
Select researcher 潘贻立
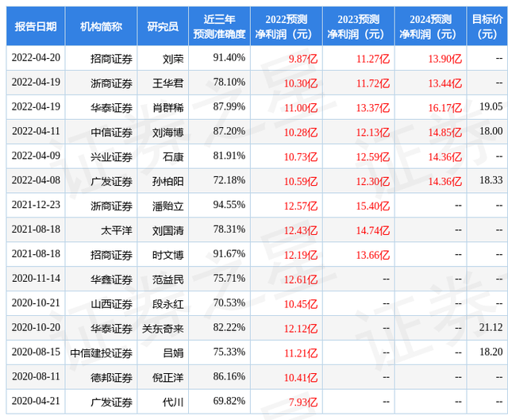coord(167,206)
